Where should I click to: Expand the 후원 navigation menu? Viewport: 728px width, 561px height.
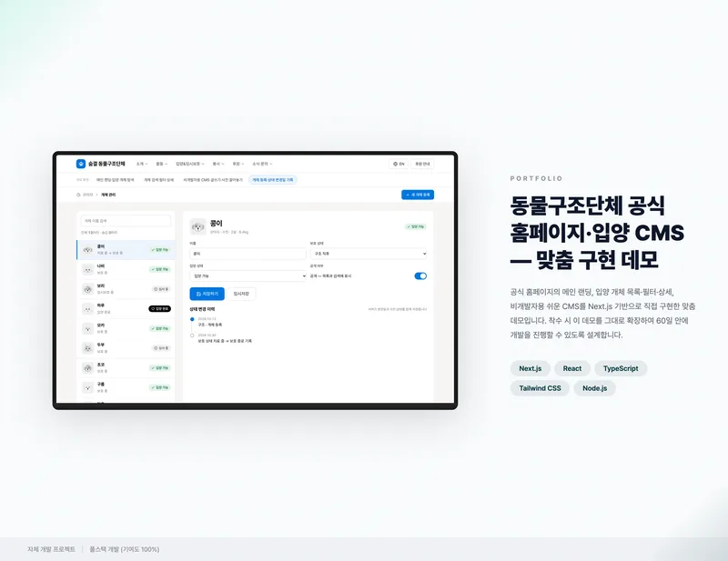pyautogui.click(x=238, y=164)
